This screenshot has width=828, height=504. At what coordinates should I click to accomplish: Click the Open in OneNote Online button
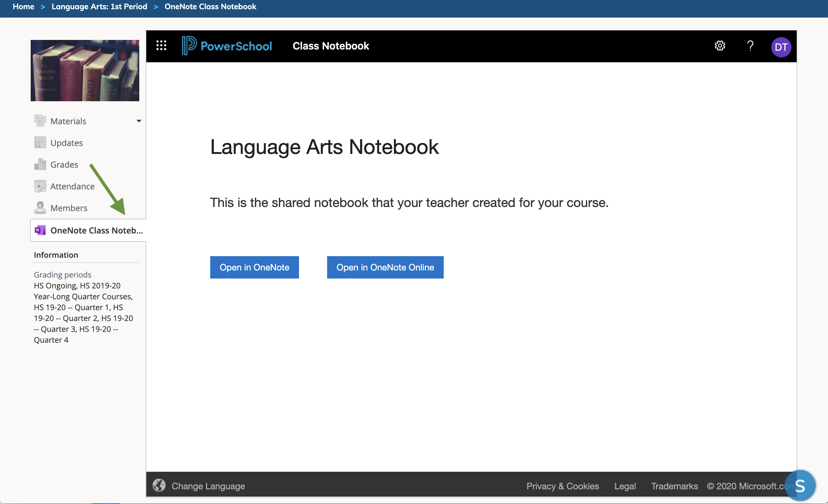(385, 267)
